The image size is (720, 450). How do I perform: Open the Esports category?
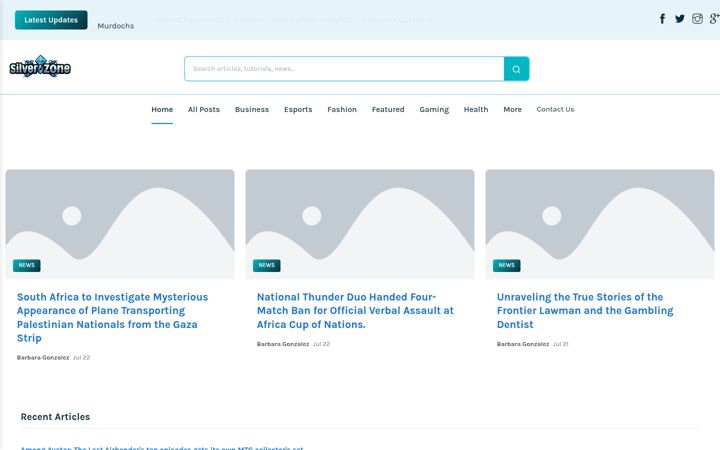pos(298,109)
